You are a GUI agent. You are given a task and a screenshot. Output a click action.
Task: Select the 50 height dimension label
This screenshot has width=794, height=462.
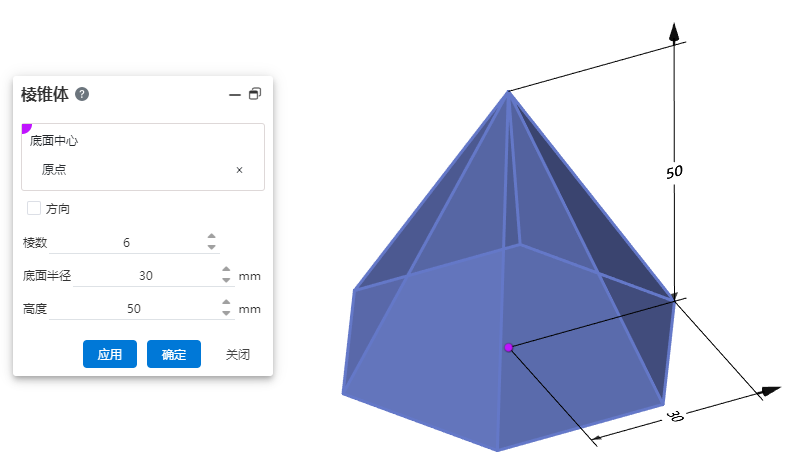tap(674, 171)
